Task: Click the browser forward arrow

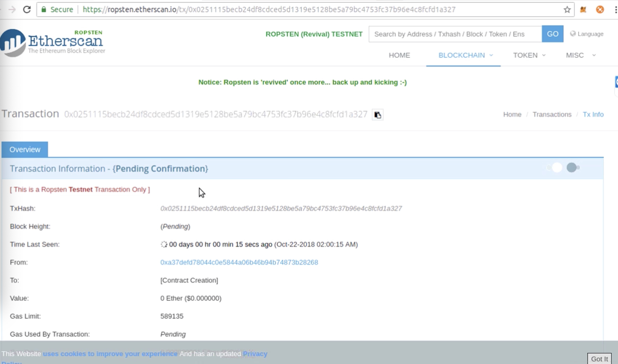Action: click(12, 10)
